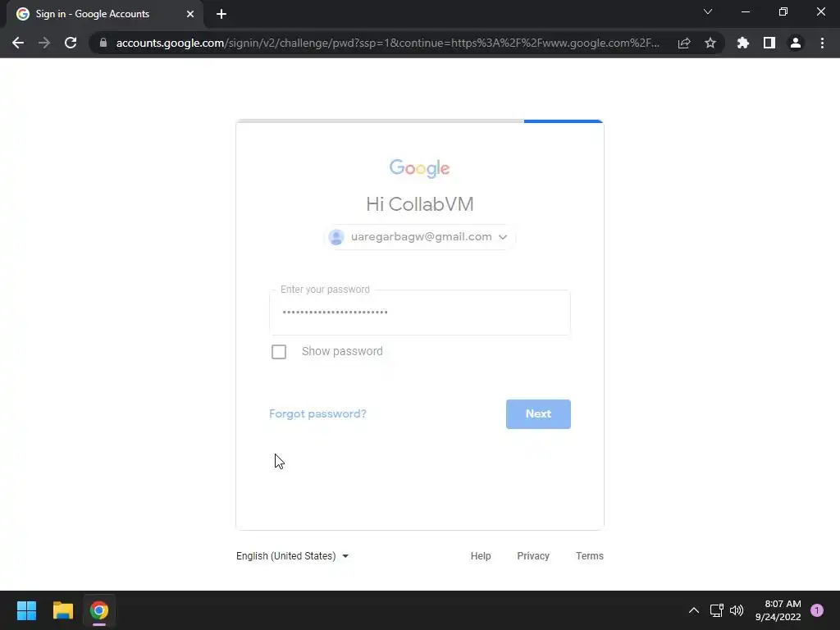840x630 pixels.
Task: Click the Next button
Action: tap(538, 414)
